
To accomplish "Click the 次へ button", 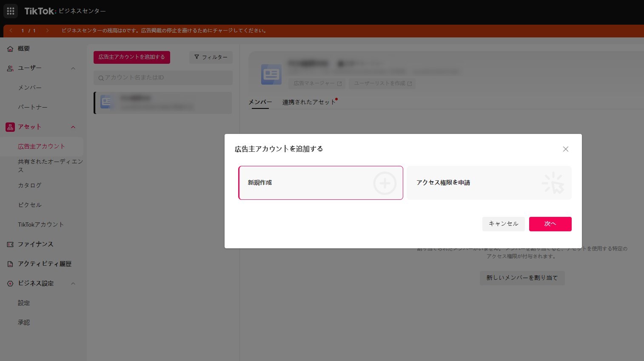I will point(550,224).
